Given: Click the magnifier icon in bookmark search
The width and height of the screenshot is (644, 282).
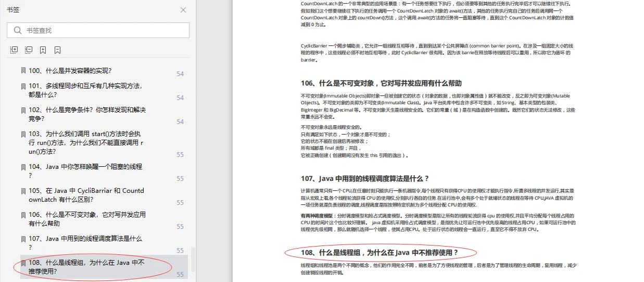Looking at the screenshot, I should [18, 30].
